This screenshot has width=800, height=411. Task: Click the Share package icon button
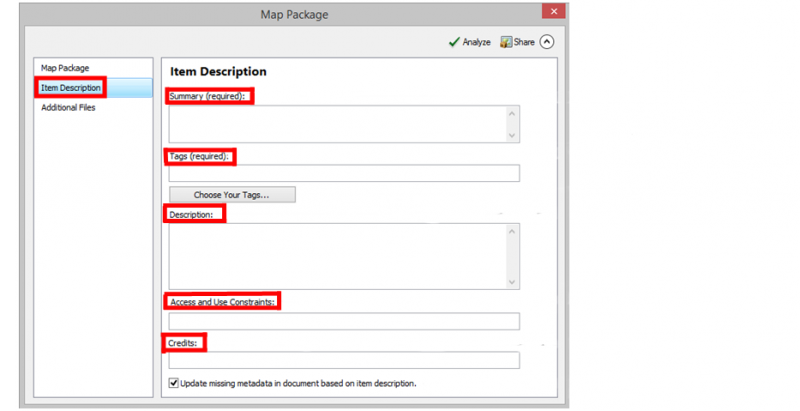point(517,42)
